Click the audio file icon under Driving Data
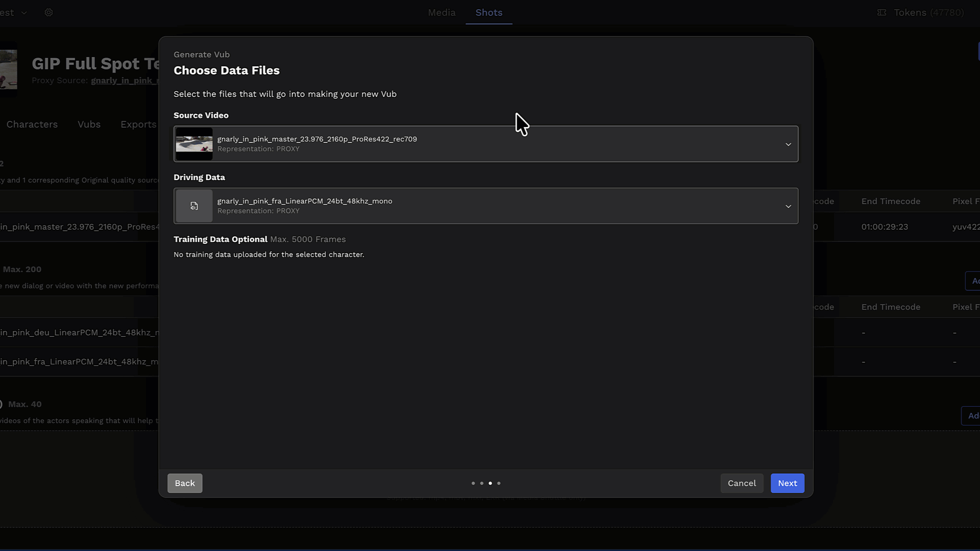980x551 pixels. tap(194, 206)
